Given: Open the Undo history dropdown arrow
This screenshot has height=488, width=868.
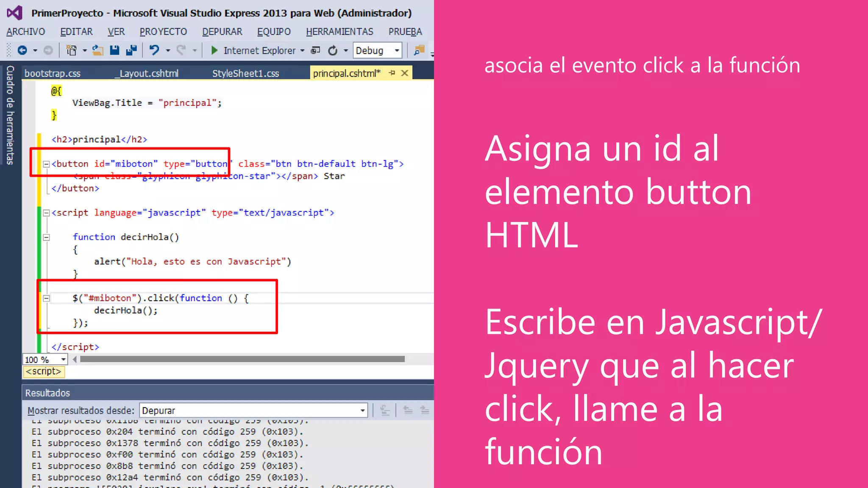Looking at the screenshot, I should [x=168, y=50].
